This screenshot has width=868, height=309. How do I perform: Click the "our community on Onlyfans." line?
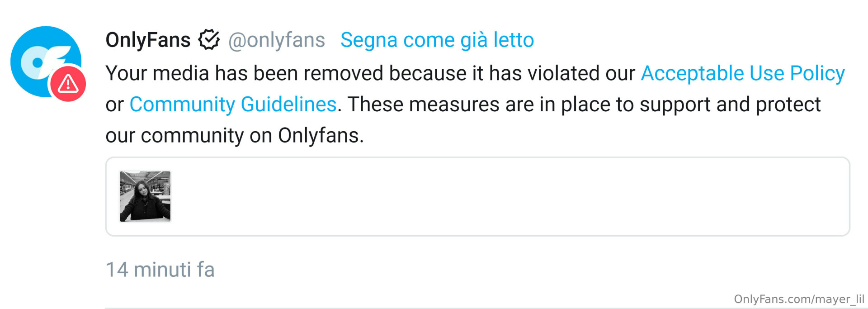[x=234, y=136]
